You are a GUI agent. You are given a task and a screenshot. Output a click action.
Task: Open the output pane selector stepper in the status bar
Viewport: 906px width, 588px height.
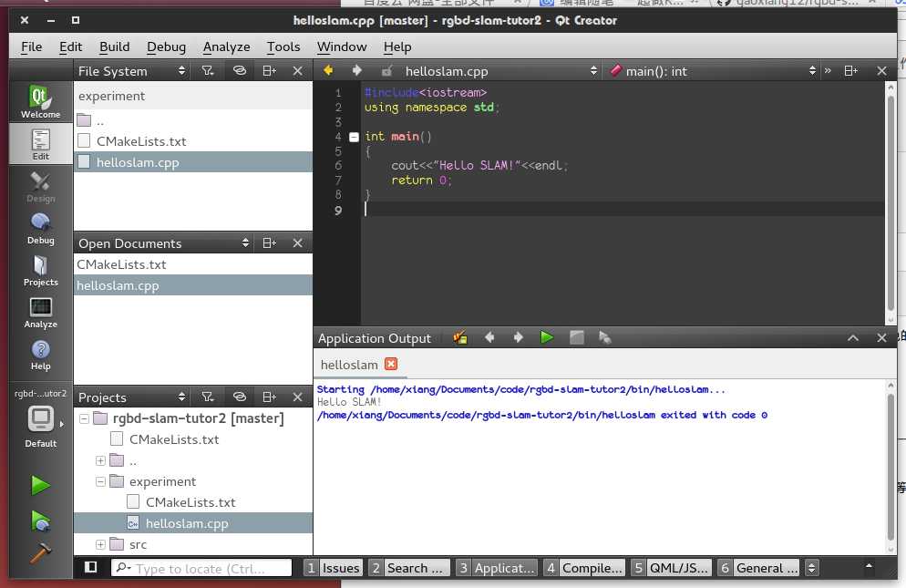811,568
